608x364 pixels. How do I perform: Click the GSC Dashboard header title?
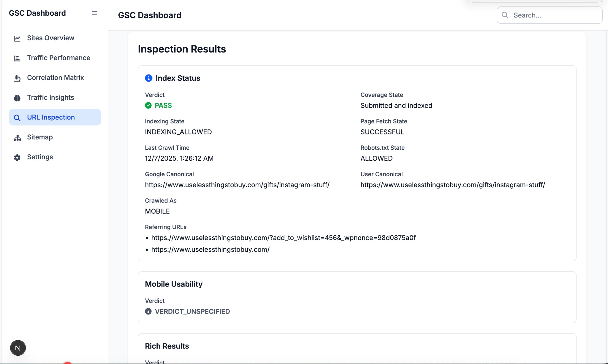click(x=150, y=15)
